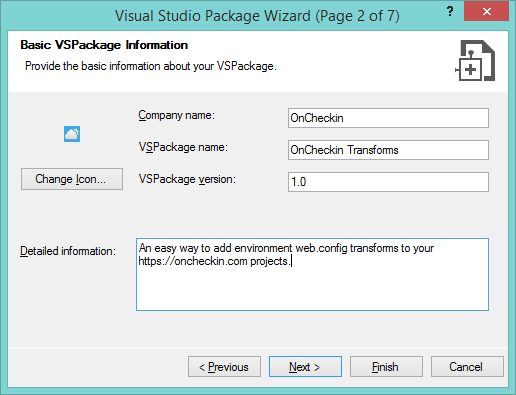Cancel the package wizard
516x395 pixels.
tap(467, 367)
